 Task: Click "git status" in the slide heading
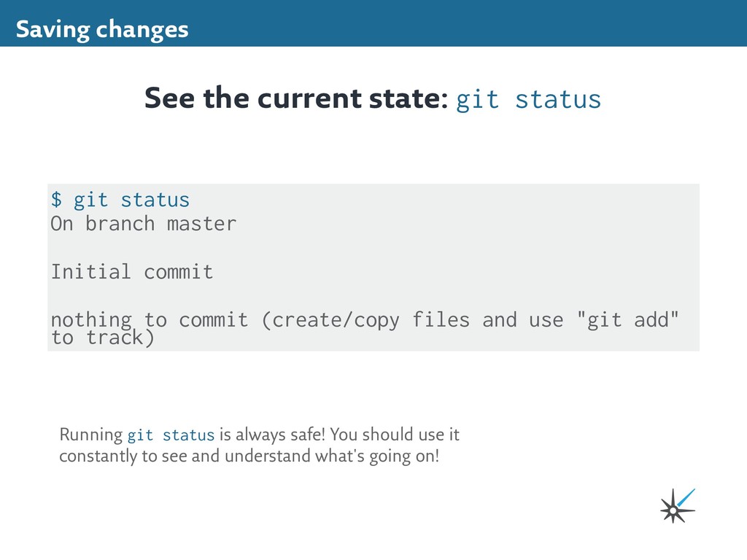[528, 99]
